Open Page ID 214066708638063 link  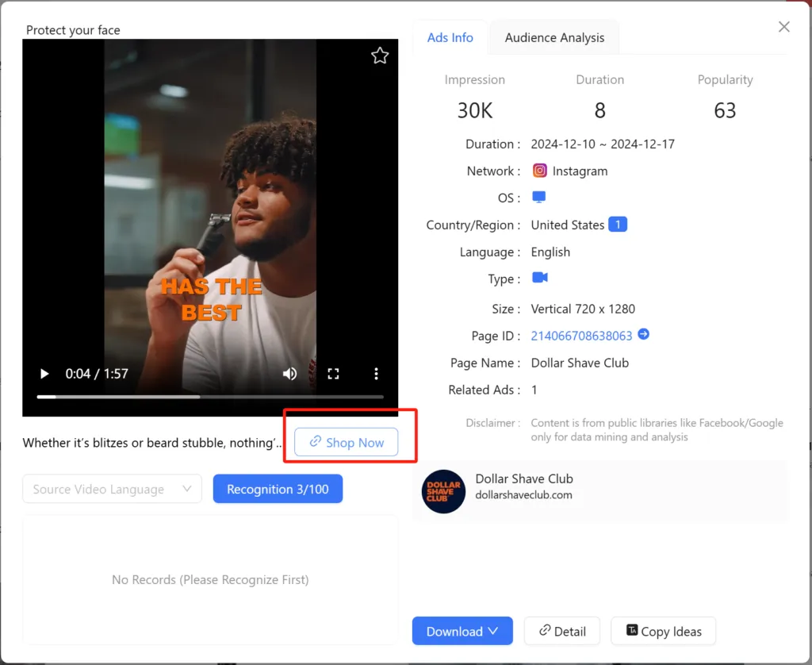coord(581,336)
